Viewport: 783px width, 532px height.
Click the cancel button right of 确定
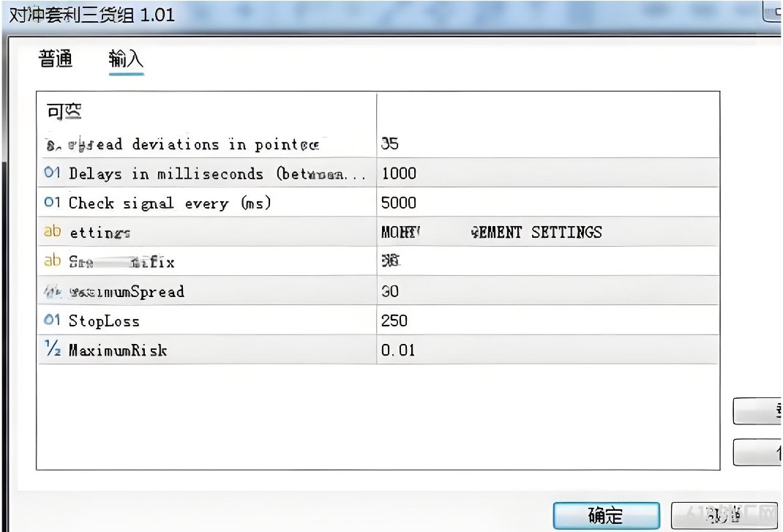724,515
